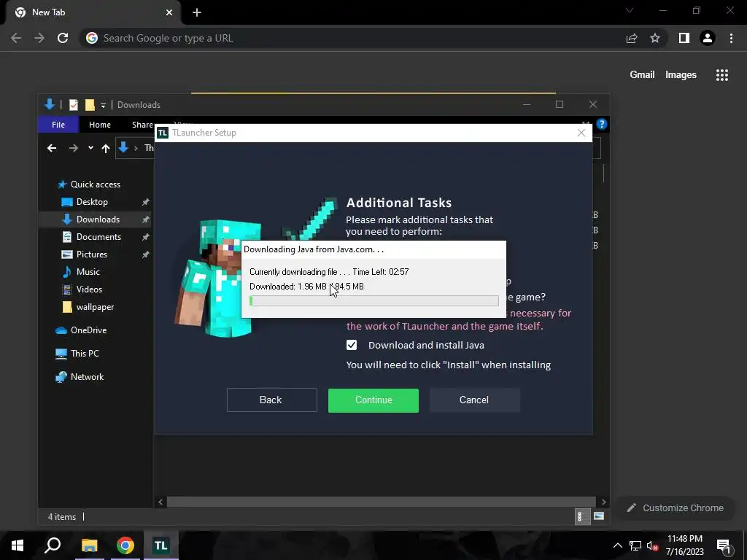Screen dimensions: 747x560
Task: Click explorer scroll left arrow
Action: (160, 502)
